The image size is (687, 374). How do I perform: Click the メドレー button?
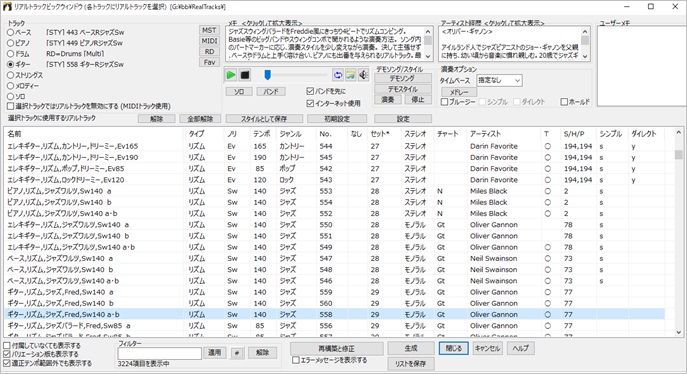[x=458, y=92]
